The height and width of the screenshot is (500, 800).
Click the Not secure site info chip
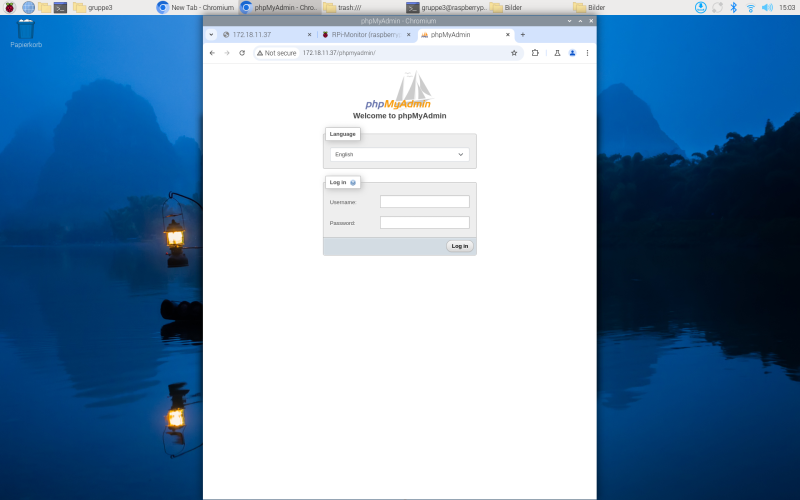click(277, 53)
